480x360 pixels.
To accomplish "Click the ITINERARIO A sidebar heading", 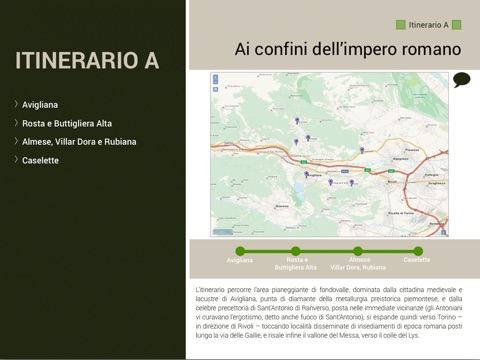I will coord(87,61).
